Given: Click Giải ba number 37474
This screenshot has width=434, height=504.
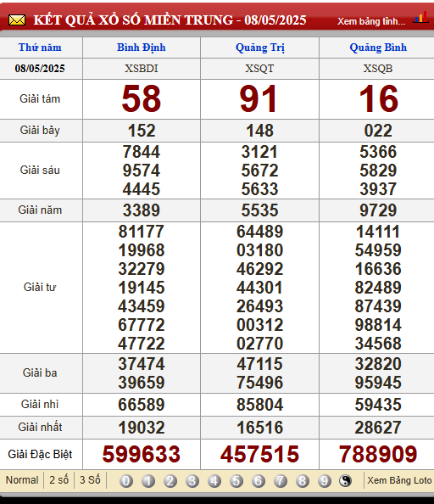Looking at the screenshot, I should click(142, 364).
